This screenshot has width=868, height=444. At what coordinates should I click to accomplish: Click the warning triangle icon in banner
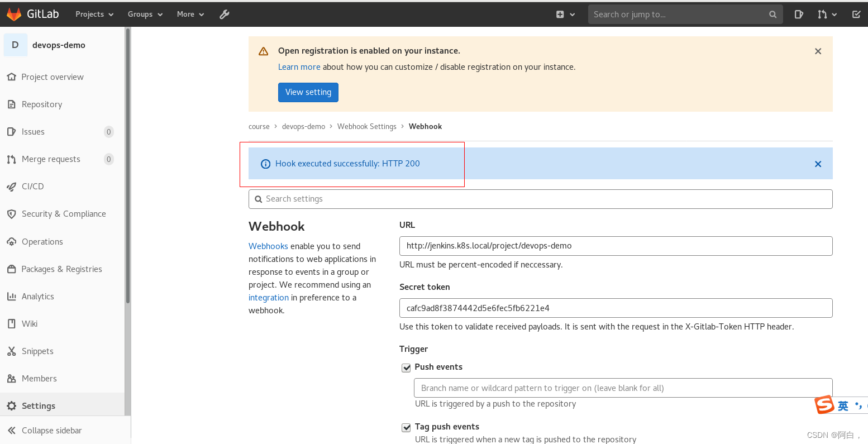[264, 51]
